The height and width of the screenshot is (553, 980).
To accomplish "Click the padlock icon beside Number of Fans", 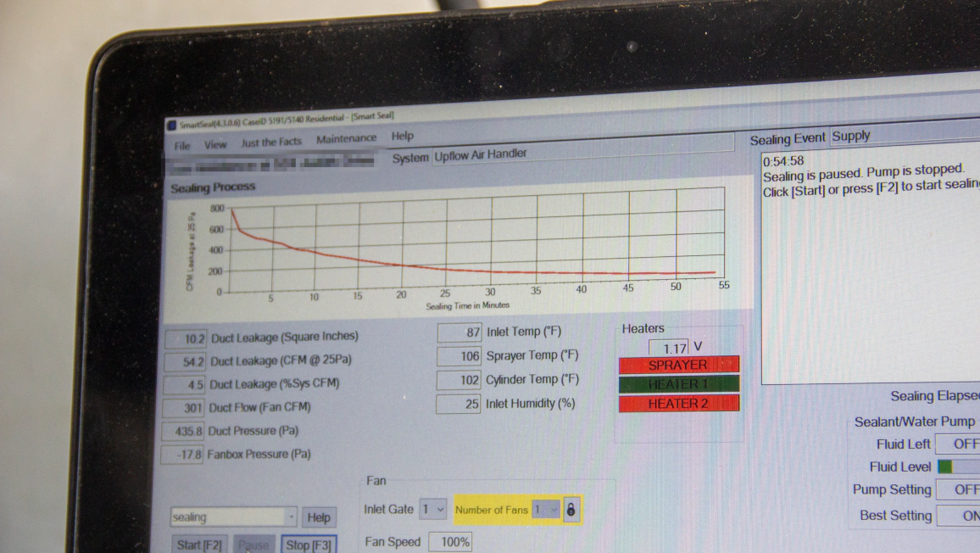I will point(572,509).
